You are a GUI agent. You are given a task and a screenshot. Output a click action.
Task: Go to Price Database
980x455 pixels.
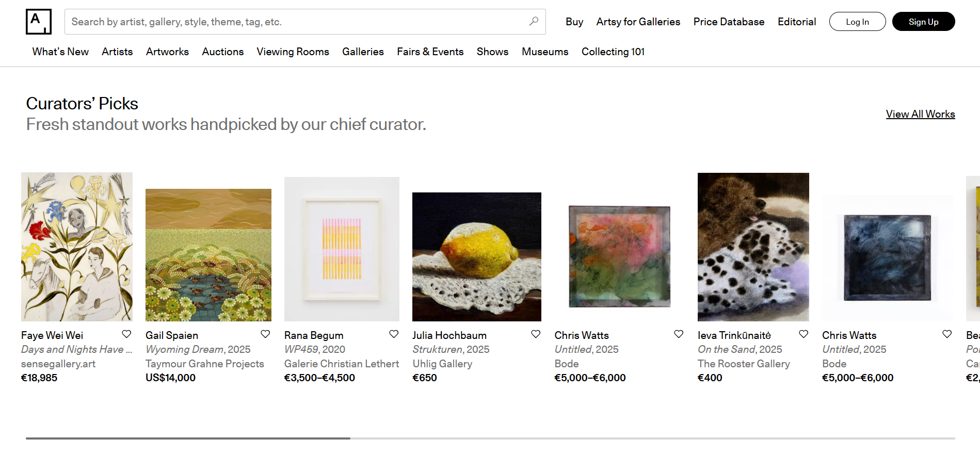729,22
